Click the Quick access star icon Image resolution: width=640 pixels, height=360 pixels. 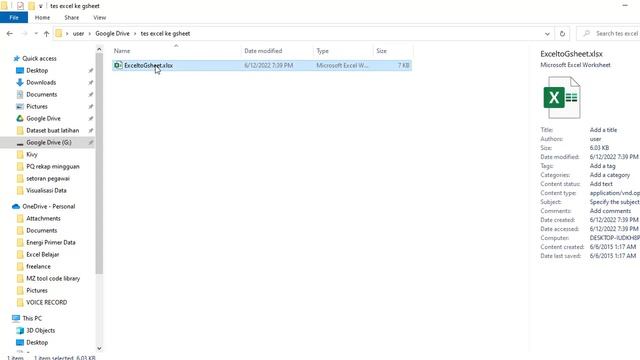[16, 58]
